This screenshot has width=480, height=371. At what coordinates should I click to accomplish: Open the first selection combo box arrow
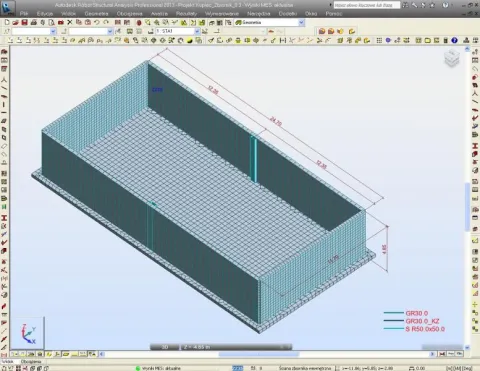53,31
